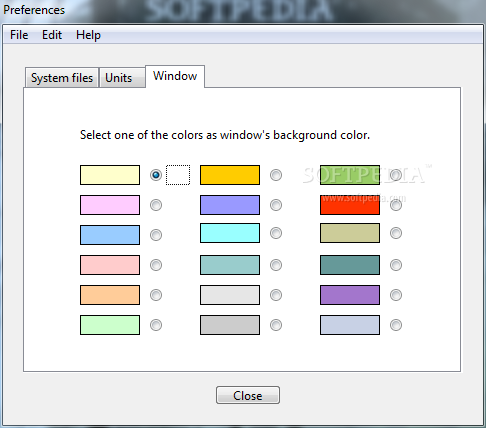The width and height of the screenshot is (486, 428).
Task: Click the khaki color swatch
Action: tap(350, 233)
